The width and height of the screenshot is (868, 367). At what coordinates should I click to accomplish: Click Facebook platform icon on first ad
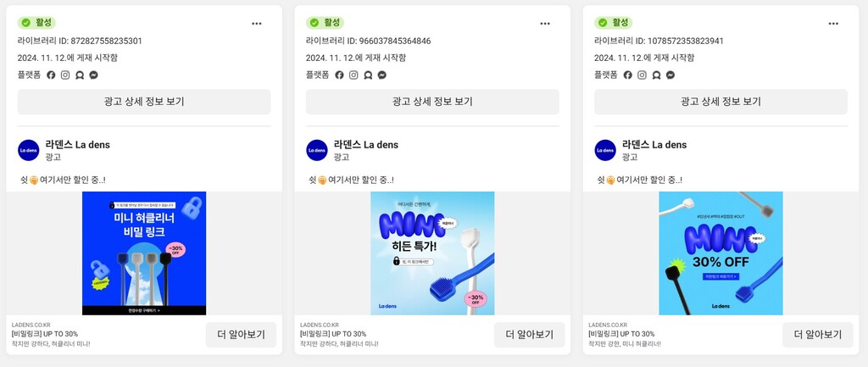(x=51, y=75)
